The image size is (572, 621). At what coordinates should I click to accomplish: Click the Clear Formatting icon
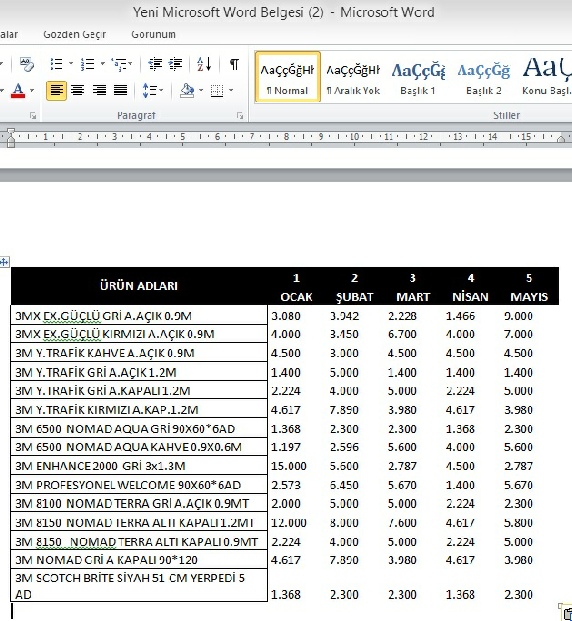[27, 64]
